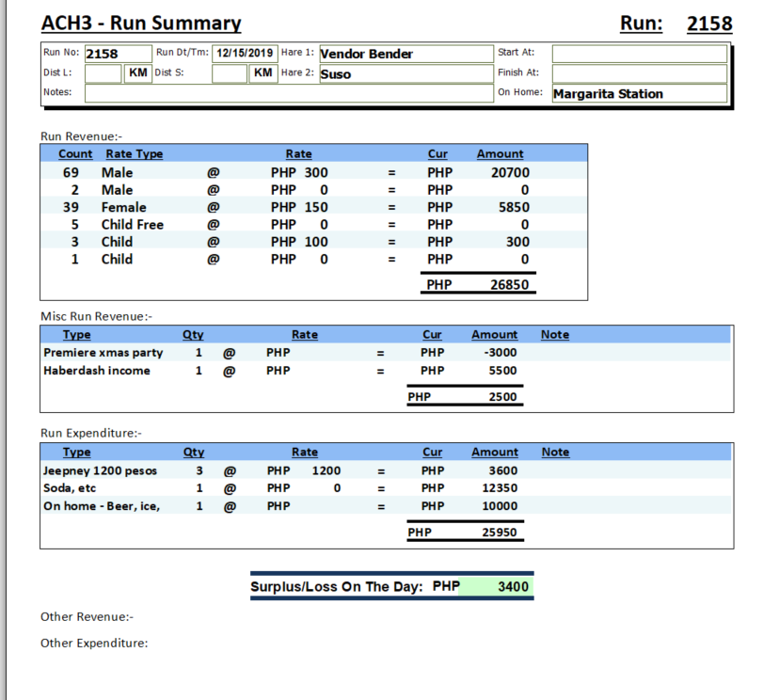Click the Run No field showing 2158
This screenshot has height=700, width=763.
pos(117,54)
